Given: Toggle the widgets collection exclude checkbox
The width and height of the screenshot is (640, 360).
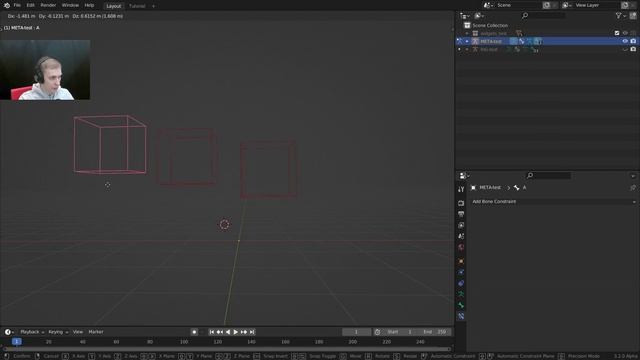Looking at the screenshot, I should (617, 33).
